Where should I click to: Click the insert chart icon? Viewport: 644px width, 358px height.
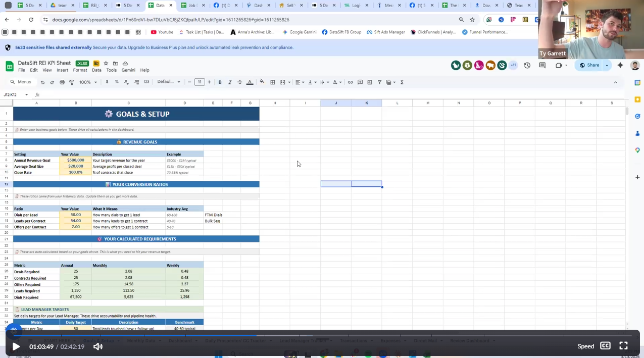(x=370, y=82)
